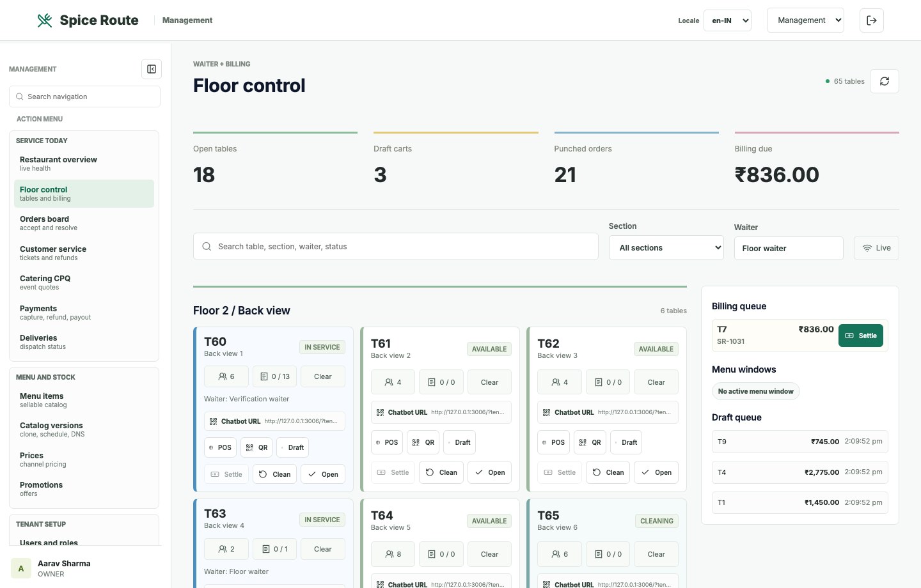
Task: Click the Floor waiter input field
Action: 789,248
